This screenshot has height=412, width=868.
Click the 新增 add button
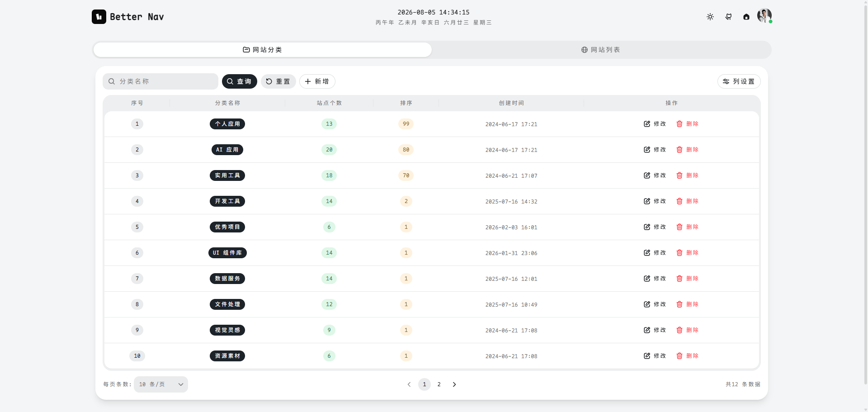pos(317,81)
